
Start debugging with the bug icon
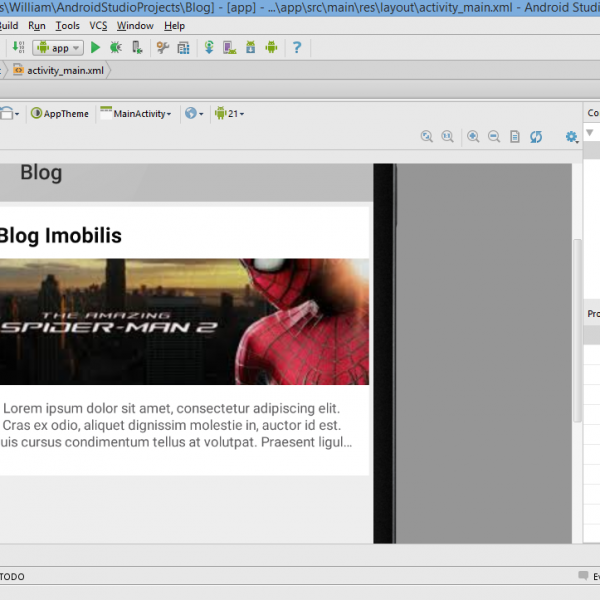click(x=116, y=47)
